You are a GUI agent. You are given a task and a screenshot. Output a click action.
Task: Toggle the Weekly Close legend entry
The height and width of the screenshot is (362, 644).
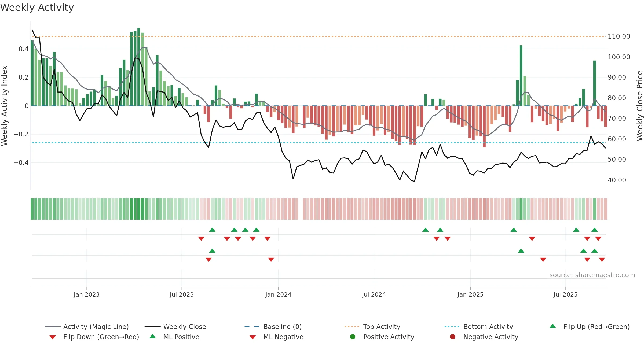click(175, 327)
